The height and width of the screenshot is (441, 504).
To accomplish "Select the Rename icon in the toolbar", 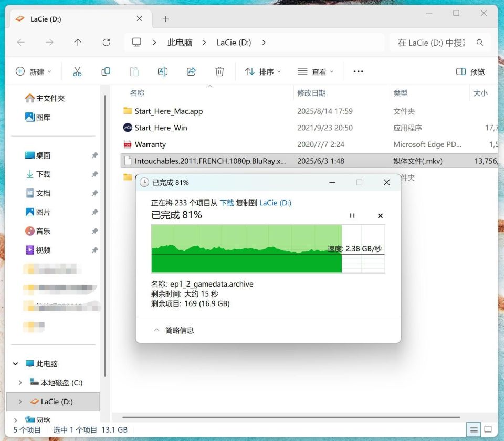I will point(162,71).
